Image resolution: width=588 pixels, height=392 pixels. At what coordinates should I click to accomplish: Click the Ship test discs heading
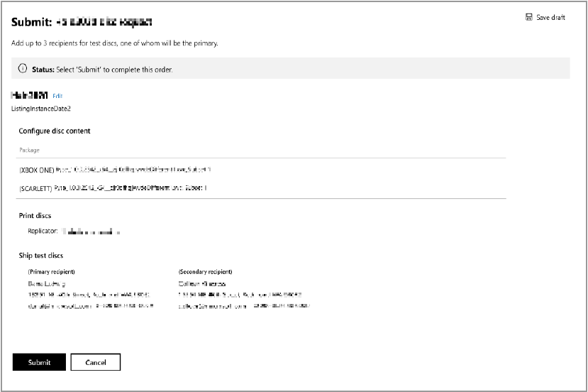(41, 256)
